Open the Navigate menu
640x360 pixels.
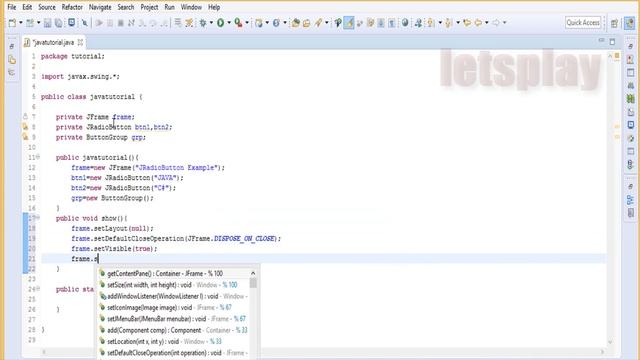point(100,7)
